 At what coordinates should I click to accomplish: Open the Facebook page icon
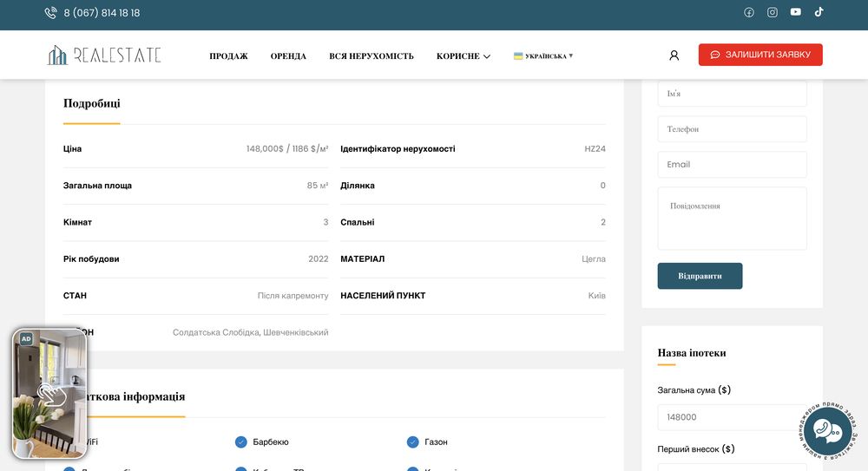point(749,12)
